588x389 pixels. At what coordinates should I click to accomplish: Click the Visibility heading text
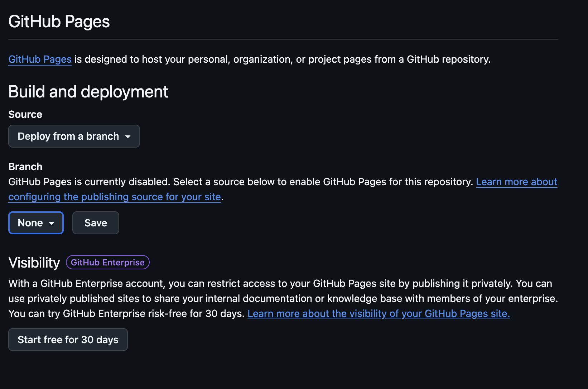click(34, 263)
